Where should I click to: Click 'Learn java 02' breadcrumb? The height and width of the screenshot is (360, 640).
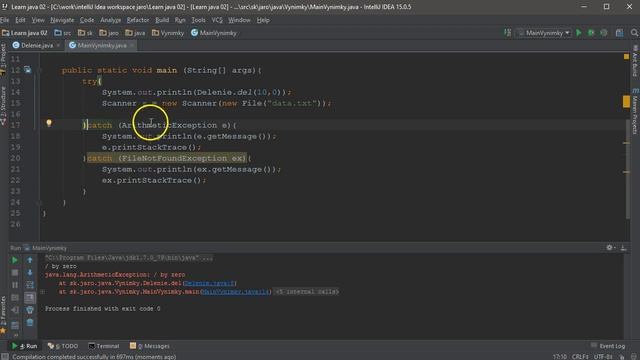(24, 33)
